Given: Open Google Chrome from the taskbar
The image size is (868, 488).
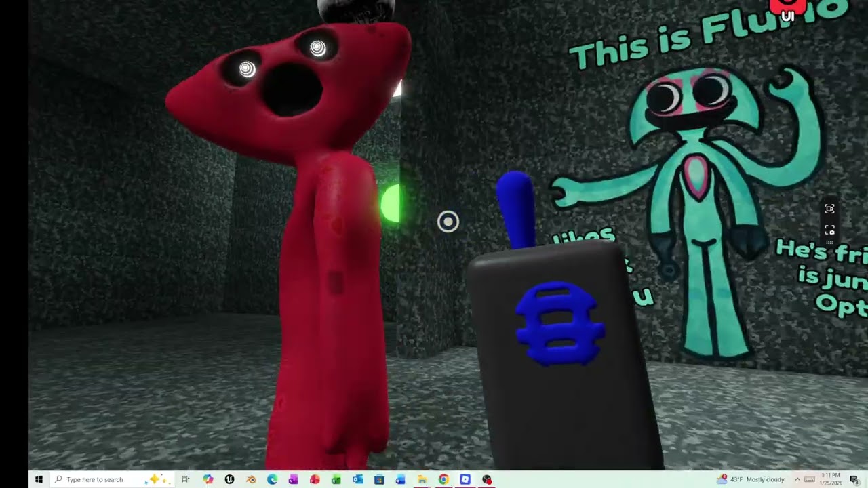Looking at the screenshot, I should 443,479.
